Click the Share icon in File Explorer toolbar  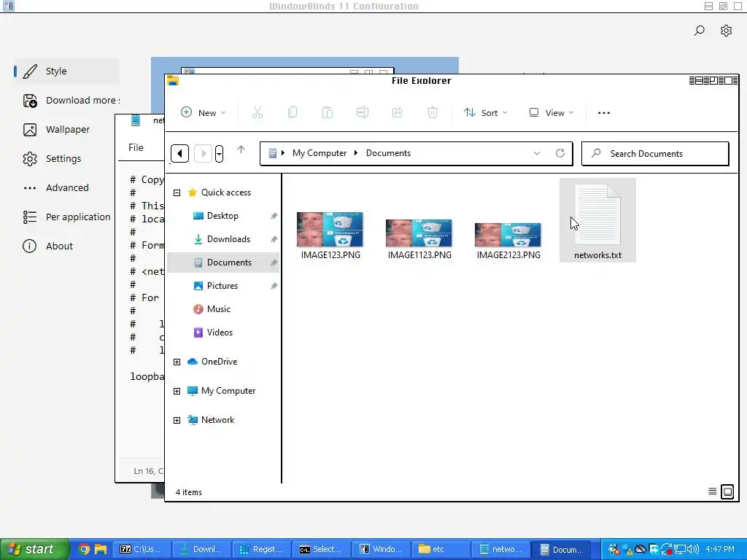[398, 113]
